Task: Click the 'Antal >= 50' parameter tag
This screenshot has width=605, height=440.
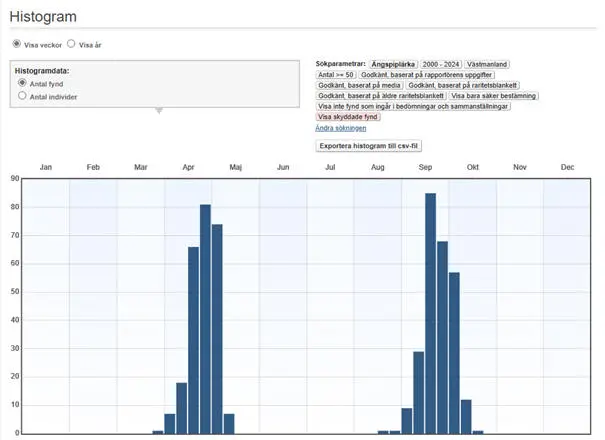Action: 336,74
